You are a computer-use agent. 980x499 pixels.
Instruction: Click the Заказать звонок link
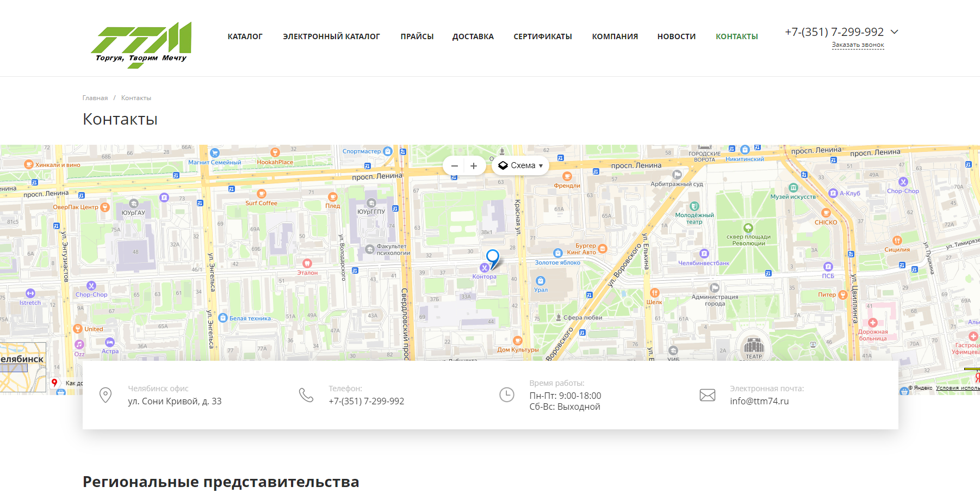tap(857, 44)
